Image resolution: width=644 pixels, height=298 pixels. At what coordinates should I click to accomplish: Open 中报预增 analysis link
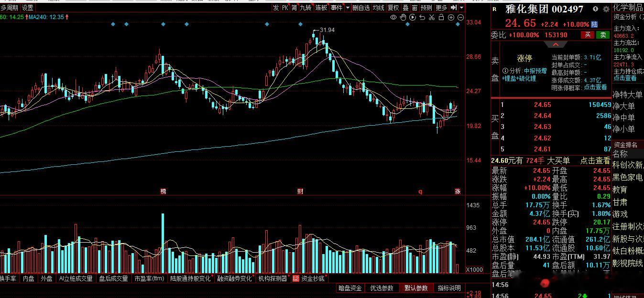point(535,71)
